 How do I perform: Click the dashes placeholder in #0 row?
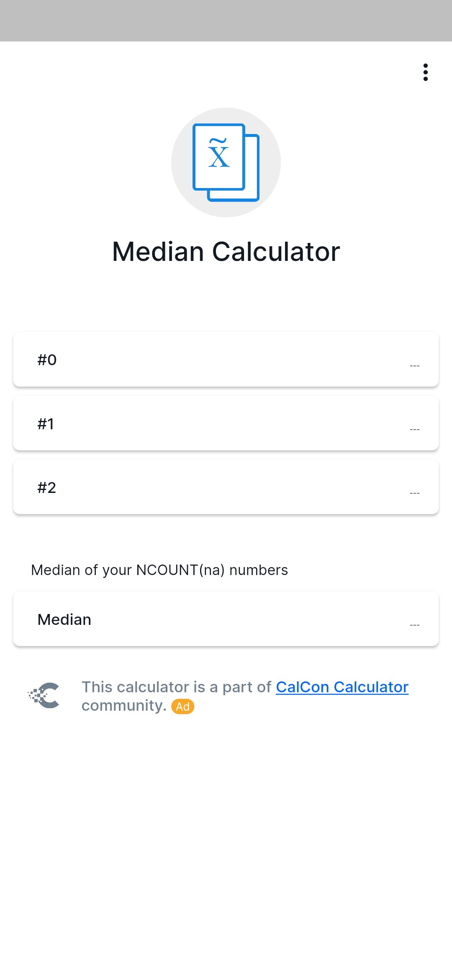(x=414, y=366)
